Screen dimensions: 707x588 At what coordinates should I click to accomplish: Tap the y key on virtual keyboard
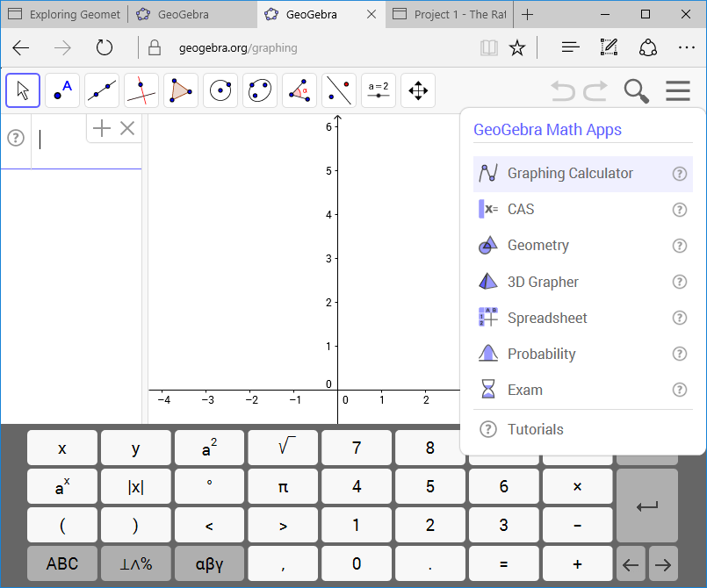tap(136, 448)
